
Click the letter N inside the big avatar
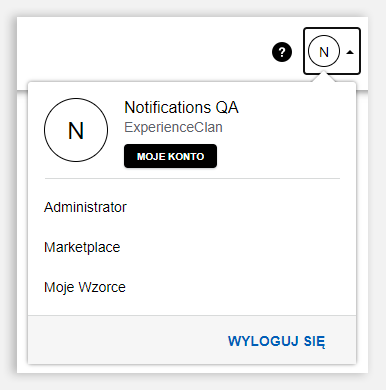pyautogui.click(x=76, y=131)
